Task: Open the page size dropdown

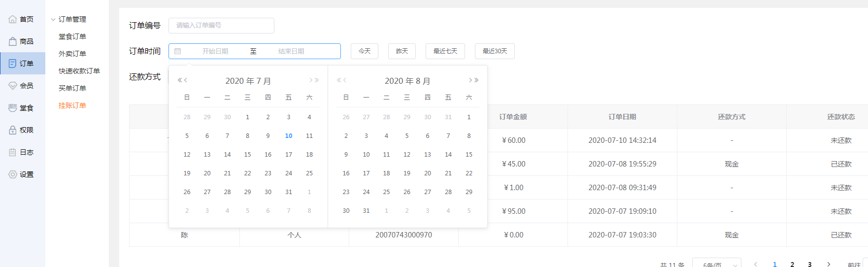Action: point(716,264)
